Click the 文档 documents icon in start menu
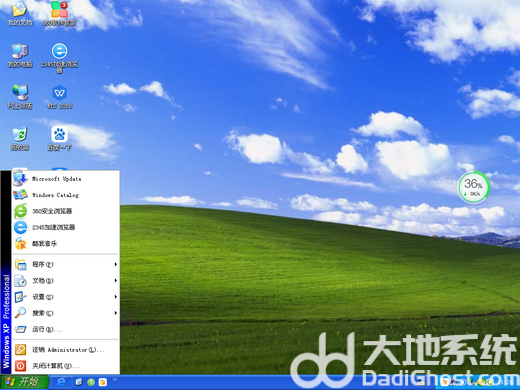The image size is (520, 390). [20, 281]
